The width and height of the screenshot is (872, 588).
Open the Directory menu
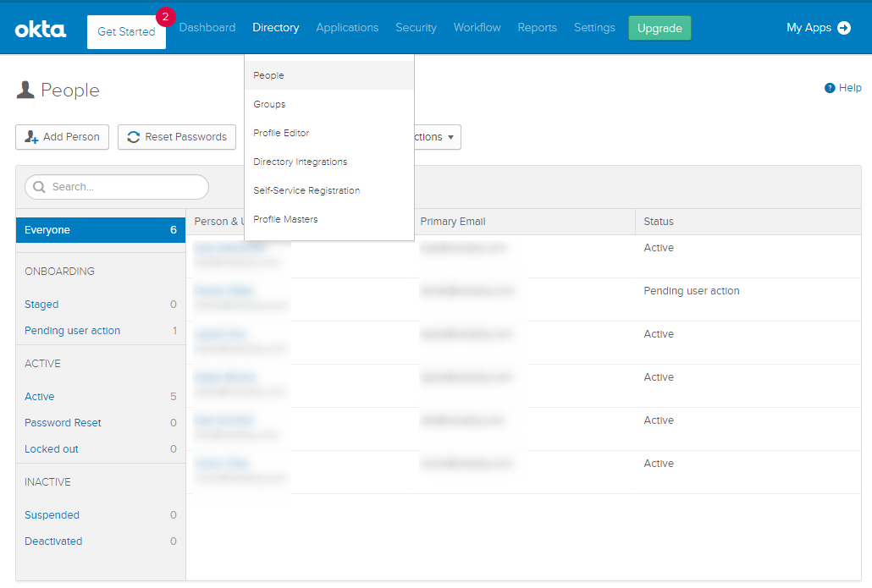tap(276, 27)
